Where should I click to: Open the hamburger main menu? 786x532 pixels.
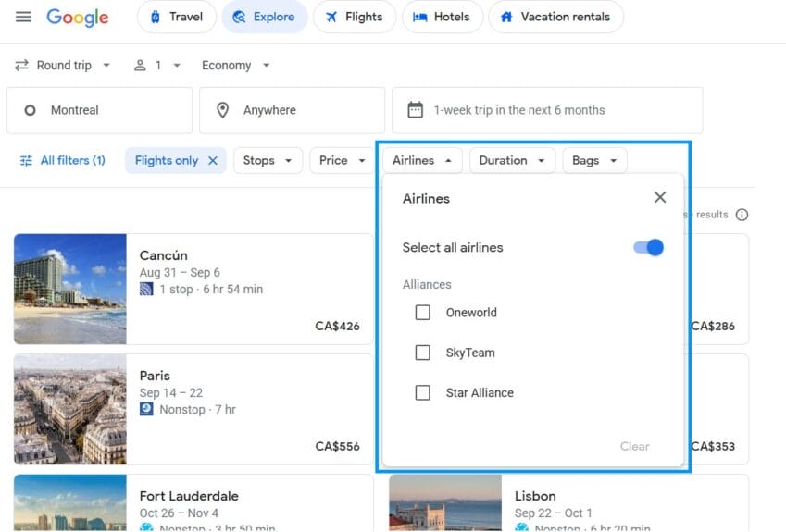tap(23, 17)
